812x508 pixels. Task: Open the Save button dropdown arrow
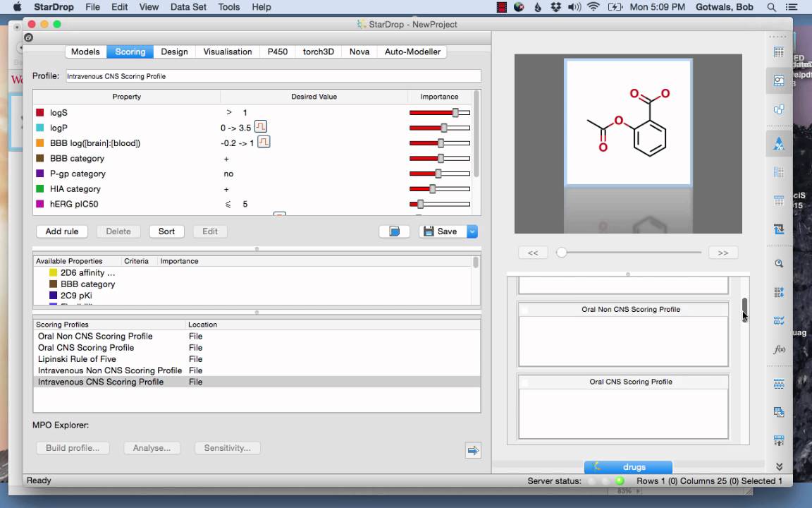click(472, 231)
